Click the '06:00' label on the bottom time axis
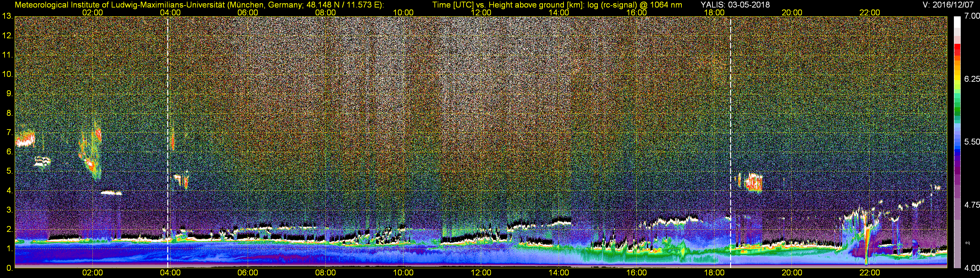Image resolution: width=980 pixels, height=278 pixels. [x=248, y=273]
